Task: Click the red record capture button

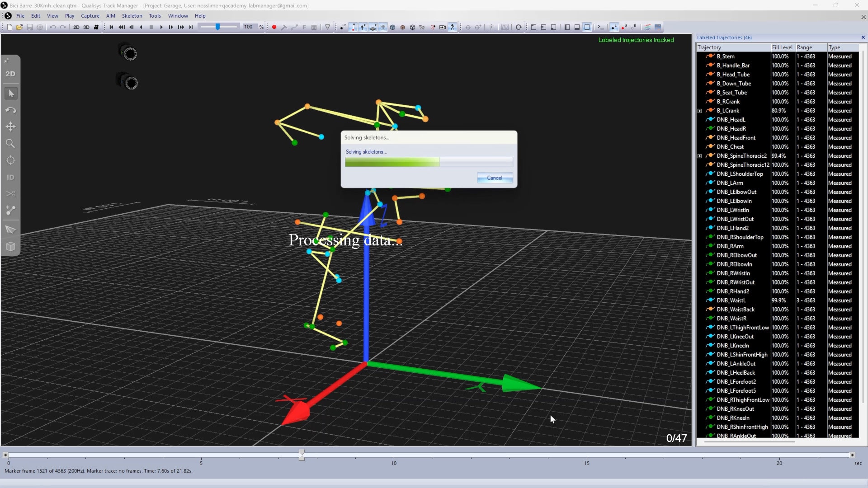Action: pyautogui.click(x=274, y=27)
